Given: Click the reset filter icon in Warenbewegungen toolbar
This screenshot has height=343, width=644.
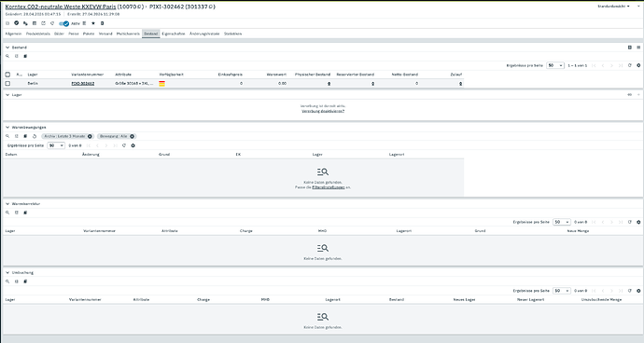Looking at the screenshot, I should pyautogui.click(x=35, y=136).
